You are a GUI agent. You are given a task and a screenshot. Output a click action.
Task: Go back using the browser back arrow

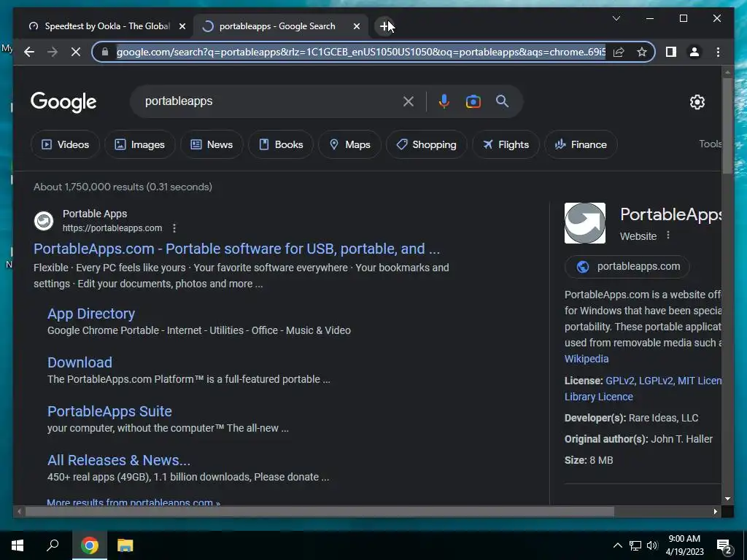tap(29, 52)
